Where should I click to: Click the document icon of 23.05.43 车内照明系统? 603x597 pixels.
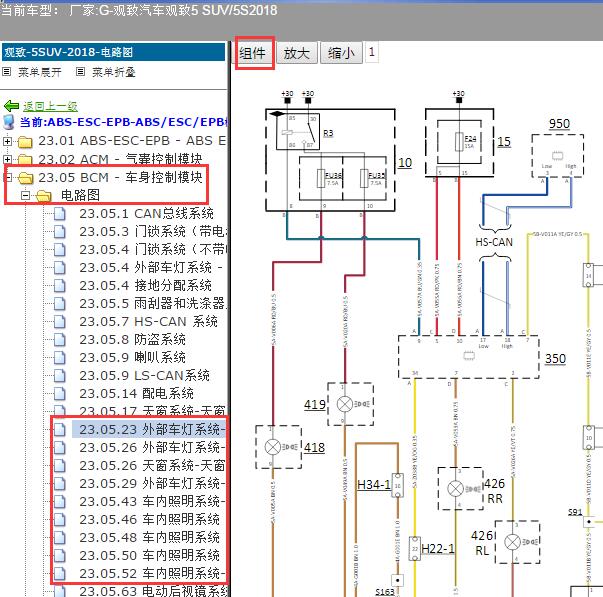[x=60, y=502]
